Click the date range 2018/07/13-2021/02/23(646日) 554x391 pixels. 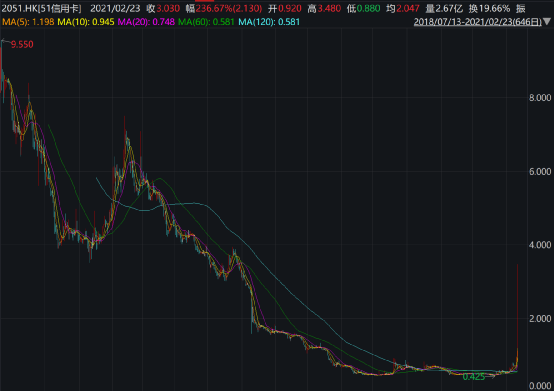[x=478, y=22]
